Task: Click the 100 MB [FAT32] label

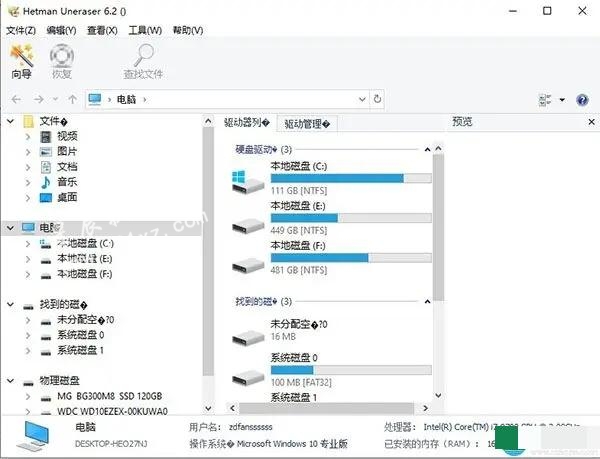Action: click(301, 382)
